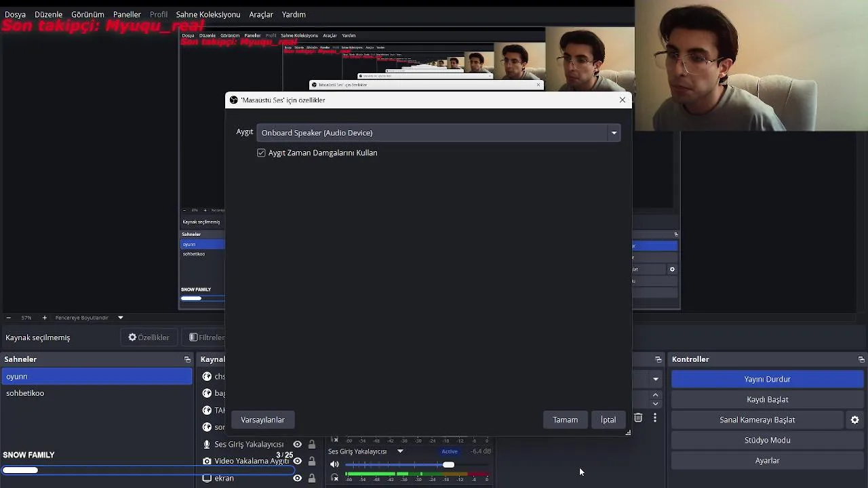The height and width of the screenshot is (488, 868).
Task: Zoom in preview with plus icon
Action: pyautogui.click(x=45, y=317)
